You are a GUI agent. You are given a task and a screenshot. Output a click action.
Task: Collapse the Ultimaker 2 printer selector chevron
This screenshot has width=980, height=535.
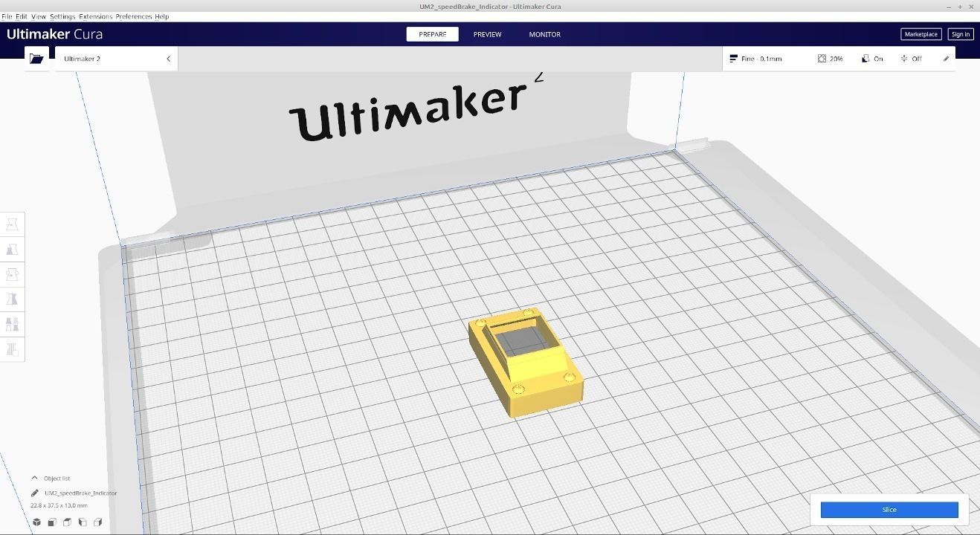pos(168,59)
